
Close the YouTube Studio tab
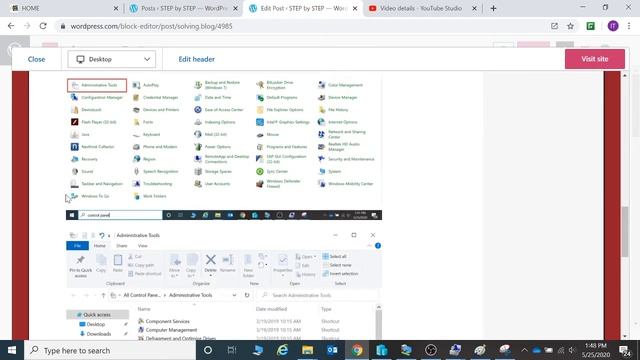click(474, 8)
